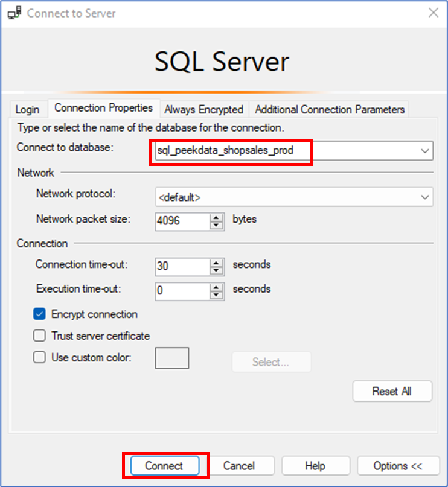Click the Reset All button
The image size is (448, 487).
(x=392, y=391)
